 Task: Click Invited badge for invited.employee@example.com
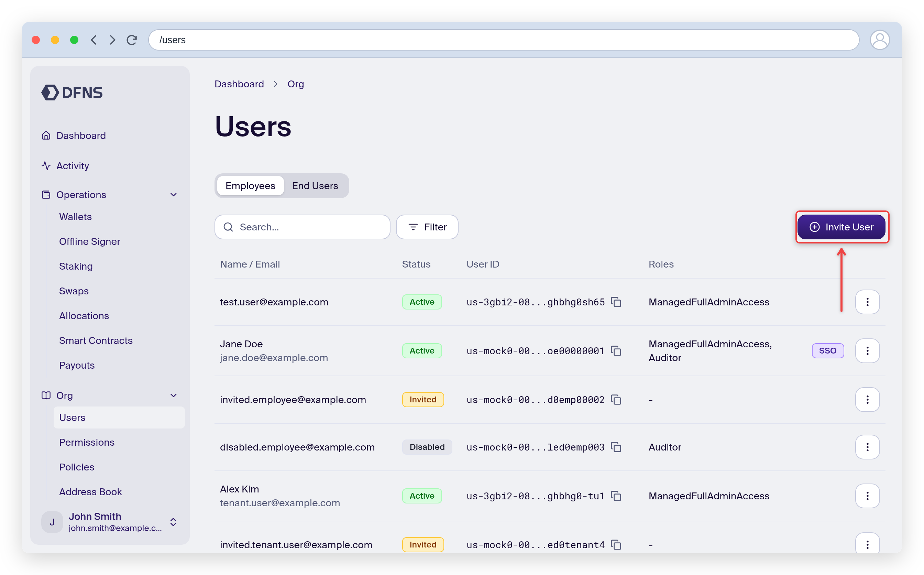[423, 400]
